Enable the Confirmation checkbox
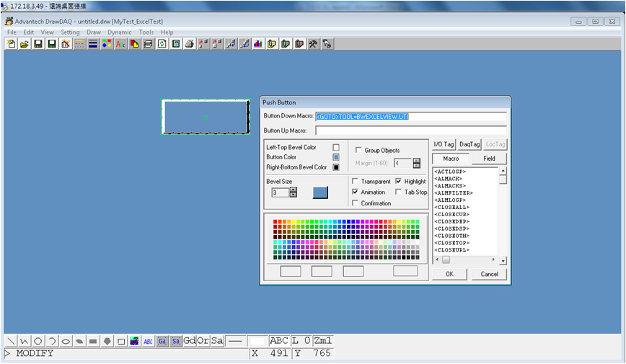 pos(355,203)
